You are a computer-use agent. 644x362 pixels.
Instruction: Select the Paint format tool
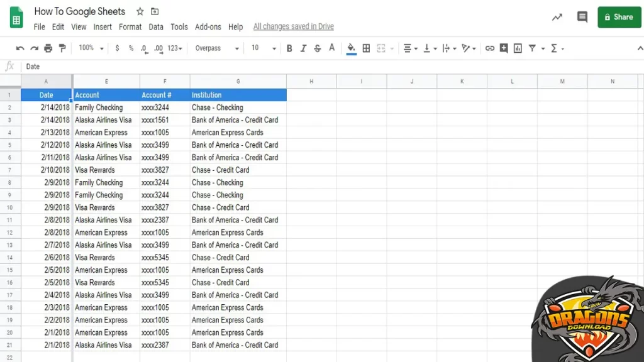[x=62, y=48]
